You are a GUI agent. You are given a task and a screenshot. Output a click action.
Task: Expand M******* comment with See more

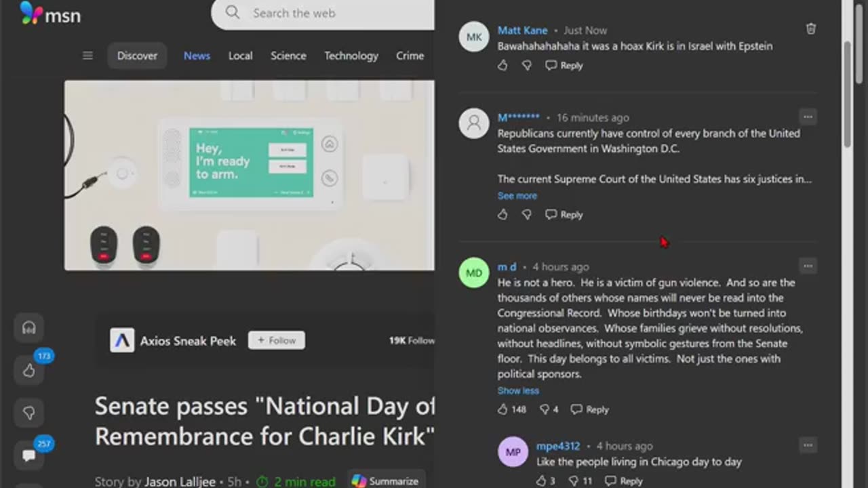tap(517, 195)
